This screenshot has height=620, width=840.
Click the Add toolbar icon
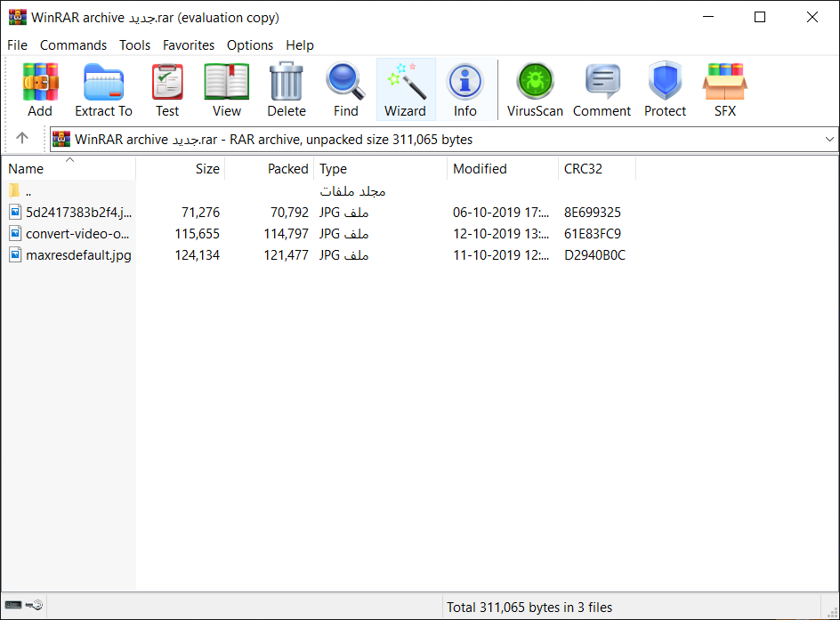[40, 81]
